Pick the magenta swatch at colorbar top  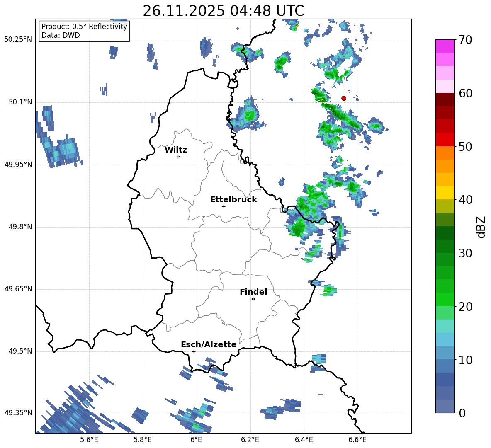(x=445, y=46)
